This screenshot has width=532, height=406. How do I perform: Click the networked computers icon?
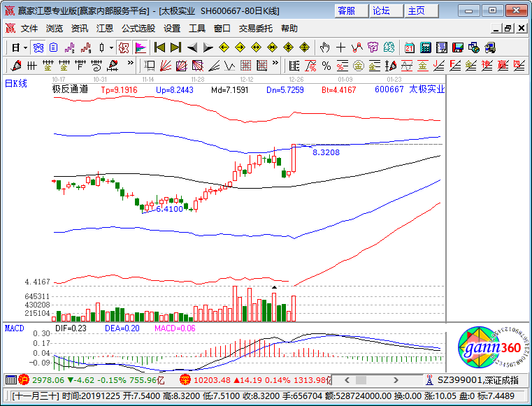pyautogui.click(x=490, y=48)
